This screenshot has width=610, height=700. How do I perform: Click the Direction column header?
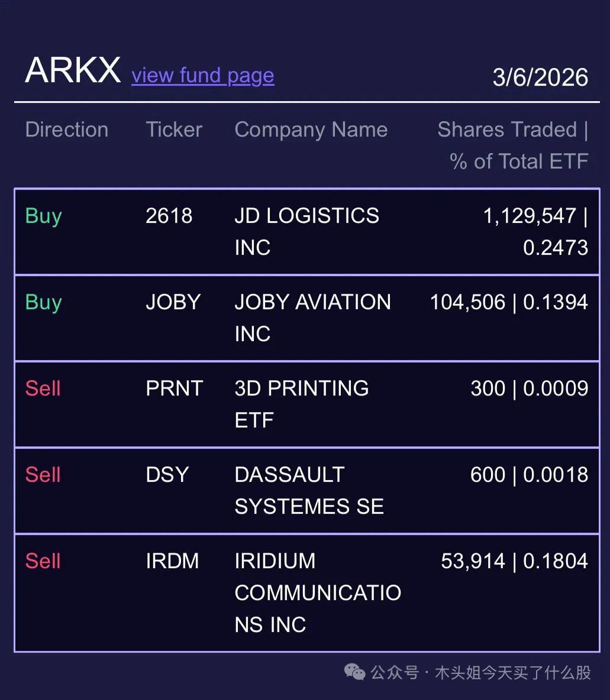(x=67, y=129)
